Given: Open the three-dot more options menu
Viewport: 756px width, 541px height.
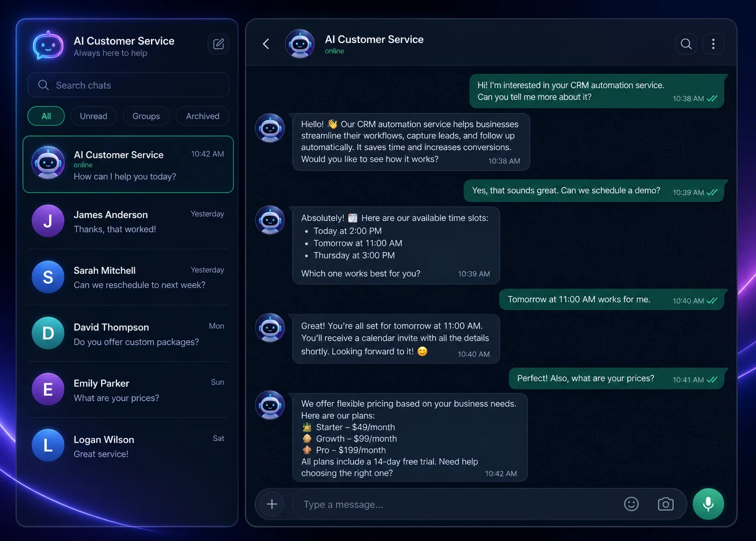Looking at the screenshot, I should click(713, 44).
